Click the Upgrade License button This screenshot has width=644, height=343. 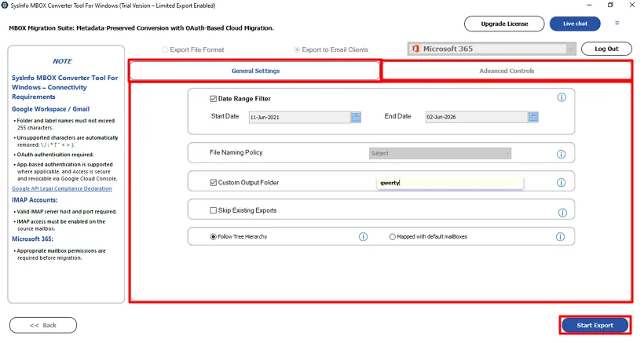(x=504, y=24)
